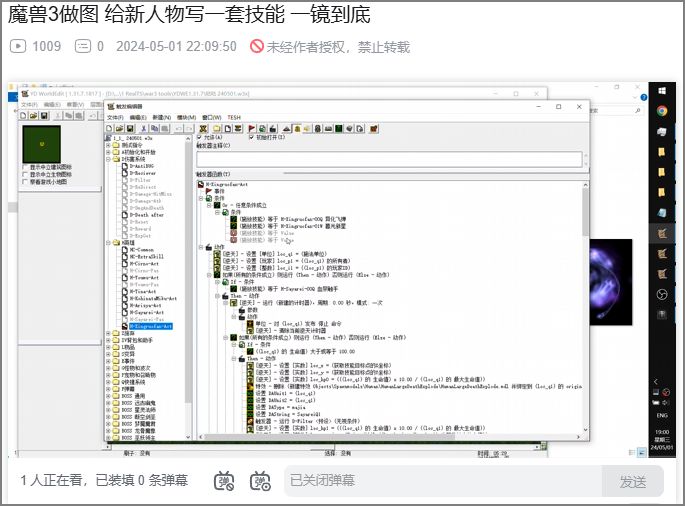Expand the Q快捷系统 folder

(108, 382)
